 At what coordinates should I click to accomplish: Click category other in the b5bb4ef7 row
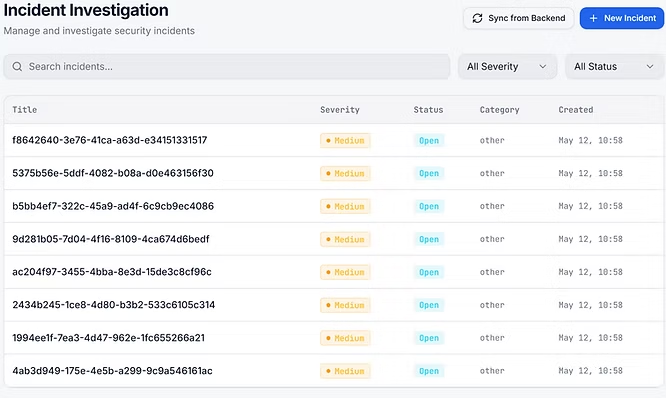(492, 206)
